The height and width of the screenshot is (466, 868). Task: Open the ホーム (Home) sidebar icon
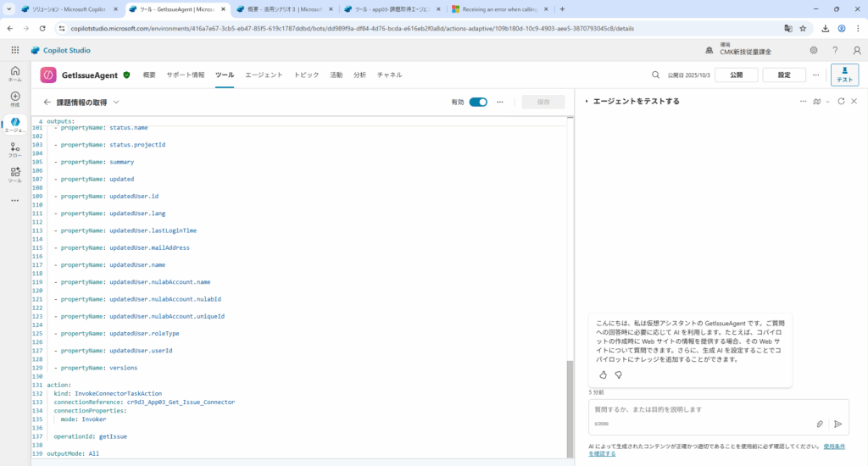(15, 72)
